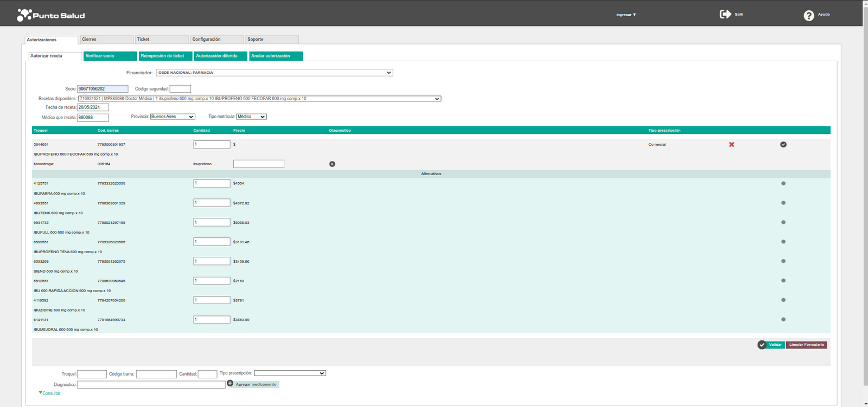868x407 pixels.
Task: Focus the Código barra input field
Action: pyautogui.click(x=156, y=374)
